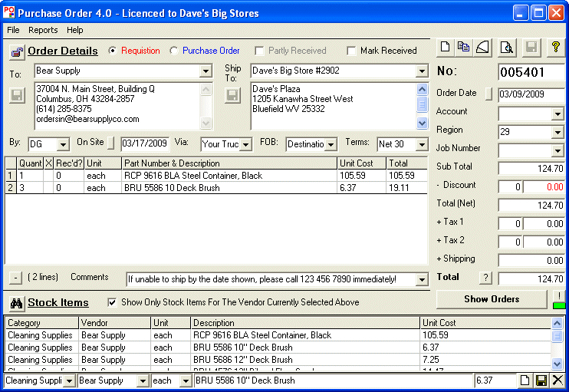Image resolution: width=569 pixels, height=392 pixels.
Task: Click the print preview magnifier icon
Action: [x=507, y=48]
